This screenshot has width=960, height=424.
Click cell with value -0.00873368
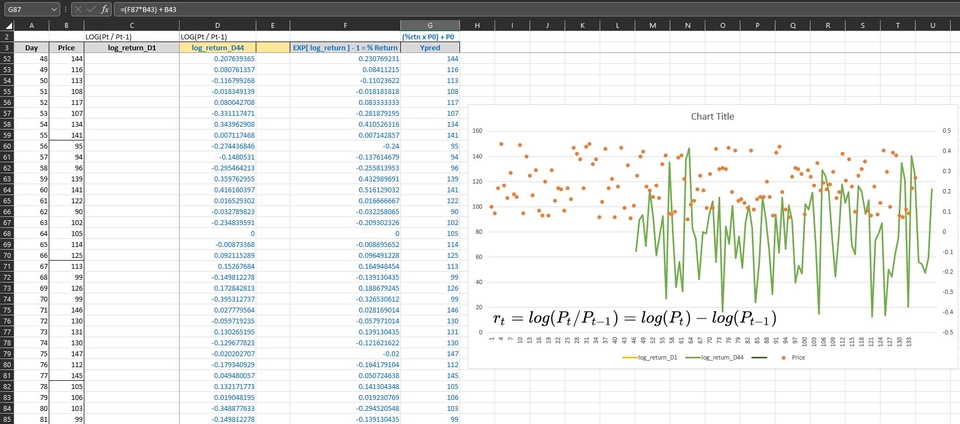click(x=217, y=244)
